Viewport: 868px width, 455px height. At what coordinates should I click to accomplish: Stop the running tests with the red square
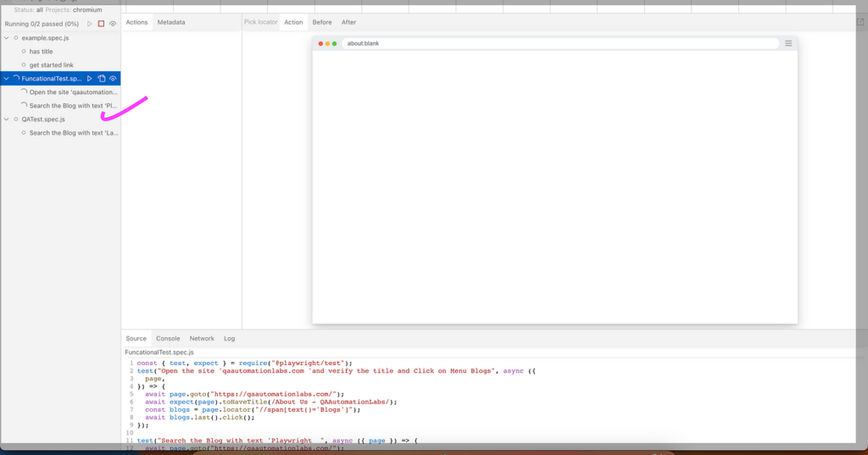point(101,24)
